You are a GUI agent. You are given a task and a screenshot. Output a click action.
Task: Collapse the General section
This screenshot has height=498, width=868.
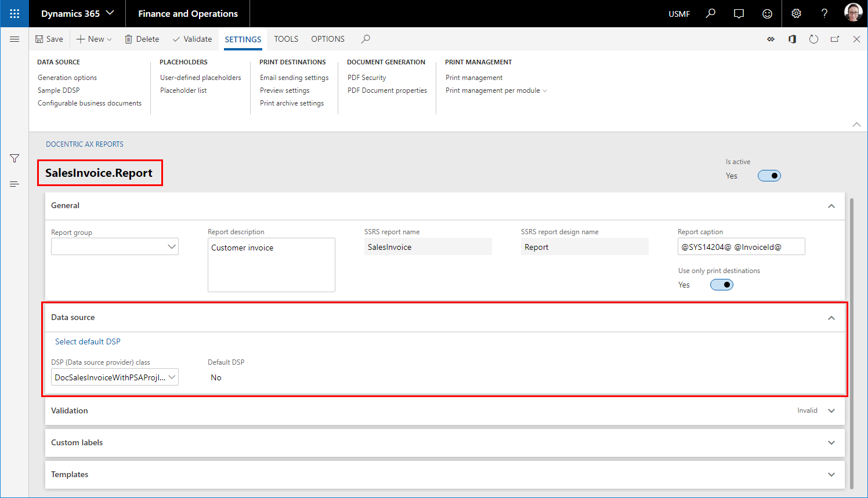(831, 206)
